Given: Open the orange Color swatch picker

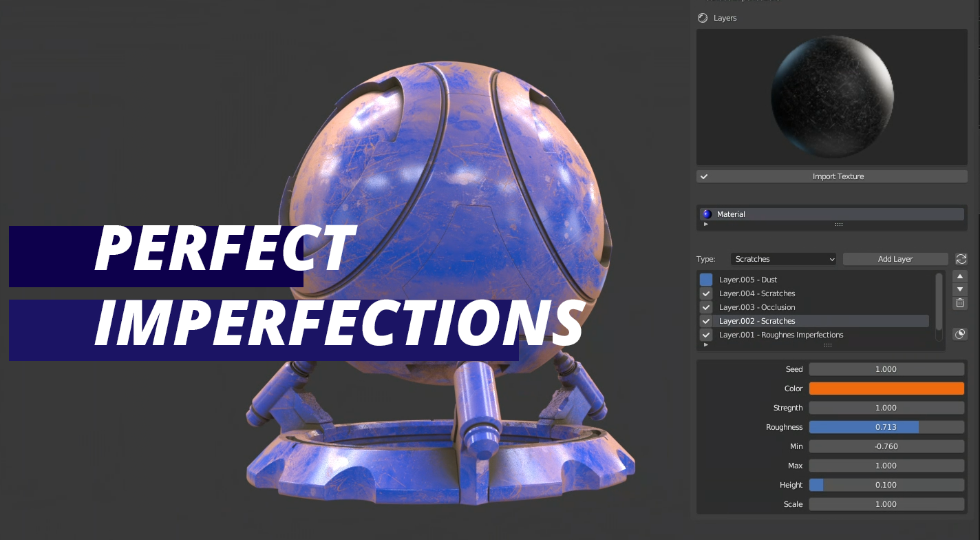Looking at the screenshot, I should [886, 388].
